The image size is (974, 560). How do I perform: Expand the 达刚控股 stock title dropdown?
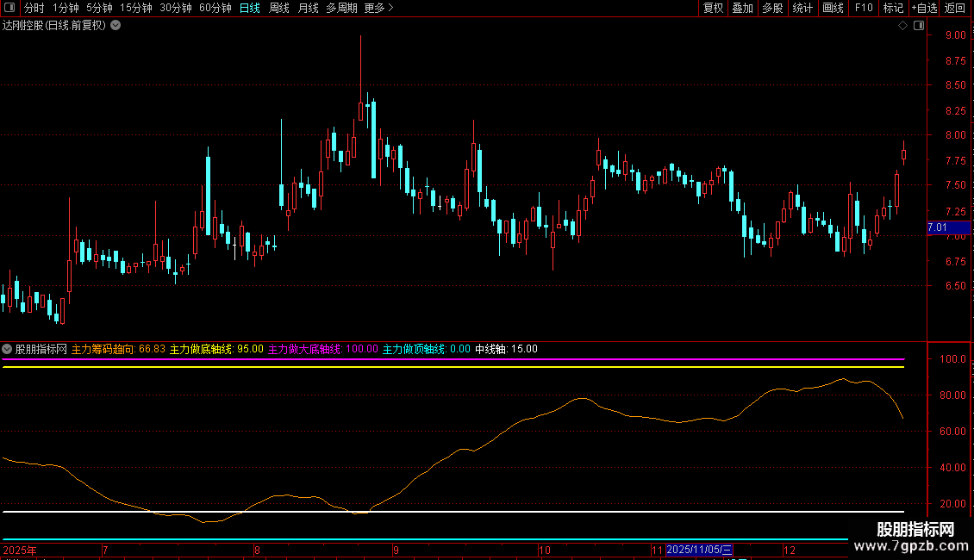pos(116,25)
